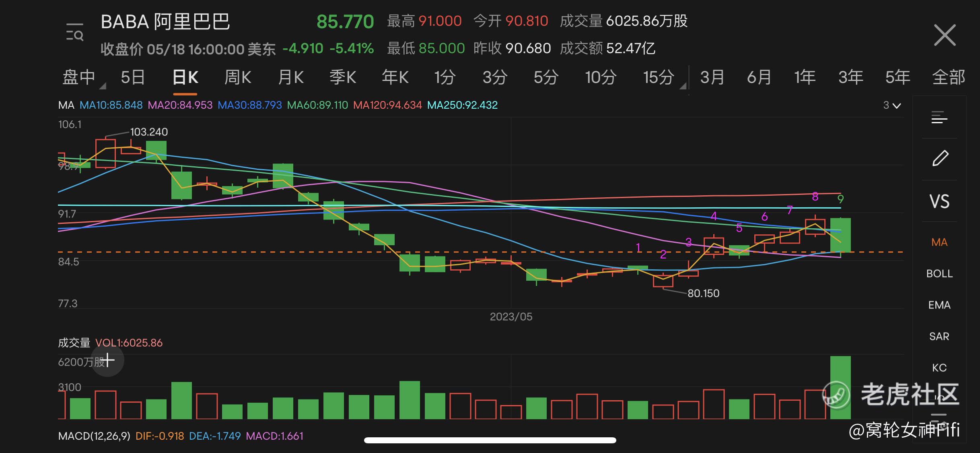Select the EMA indicator
Viewport: 980px width, 453px height.
pos(939,305)
